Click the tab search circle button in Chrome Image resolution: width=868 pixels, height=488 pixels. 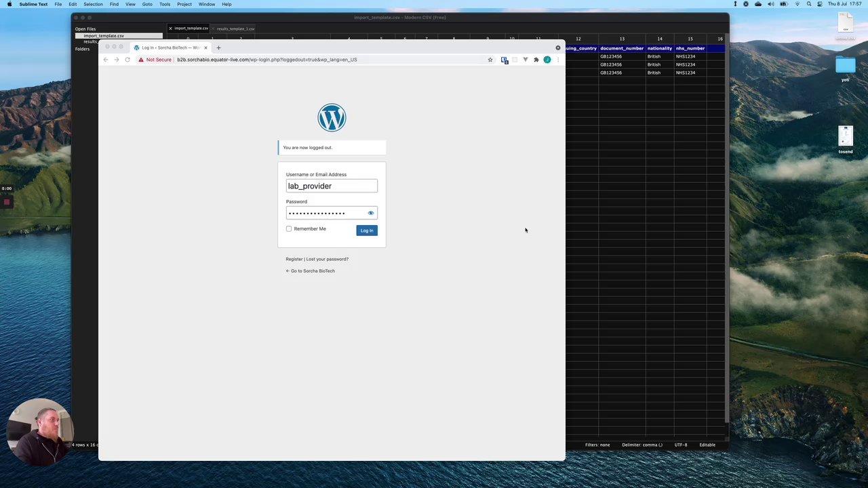tap(558, 47)
